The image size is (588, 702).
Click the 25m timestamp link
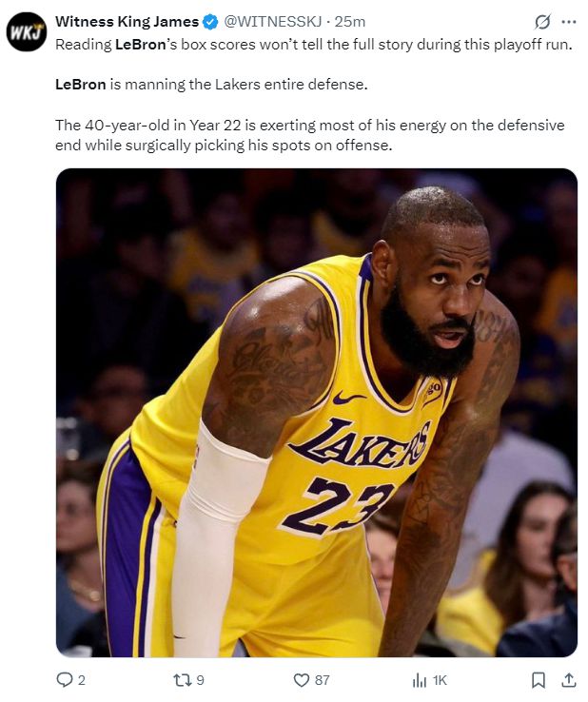[350, 22]
